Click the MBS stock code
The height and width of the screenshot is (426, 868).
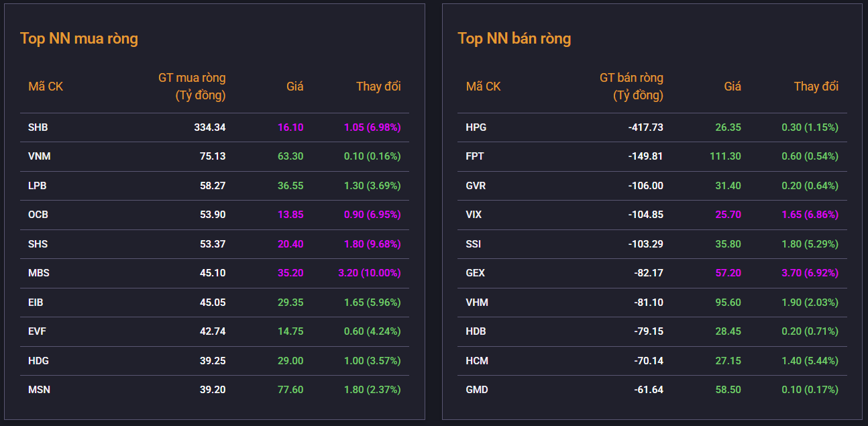[39, 273]
